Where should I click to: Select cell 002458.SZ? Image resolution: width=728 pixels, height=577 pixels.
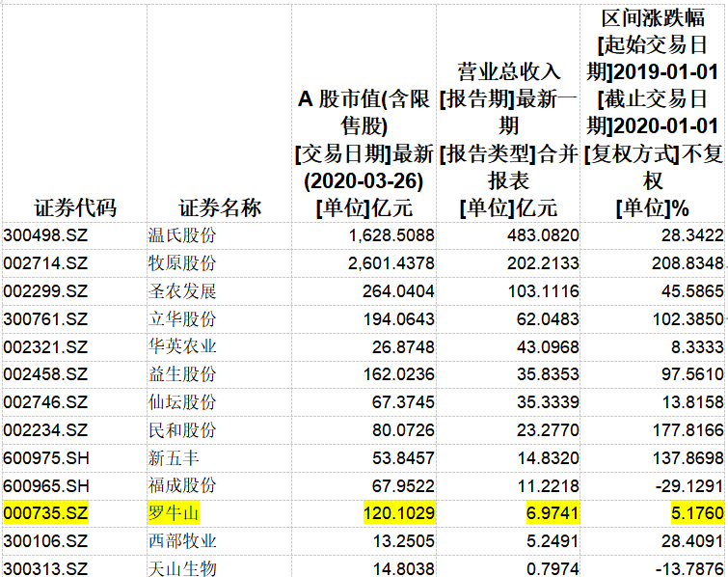75,374
